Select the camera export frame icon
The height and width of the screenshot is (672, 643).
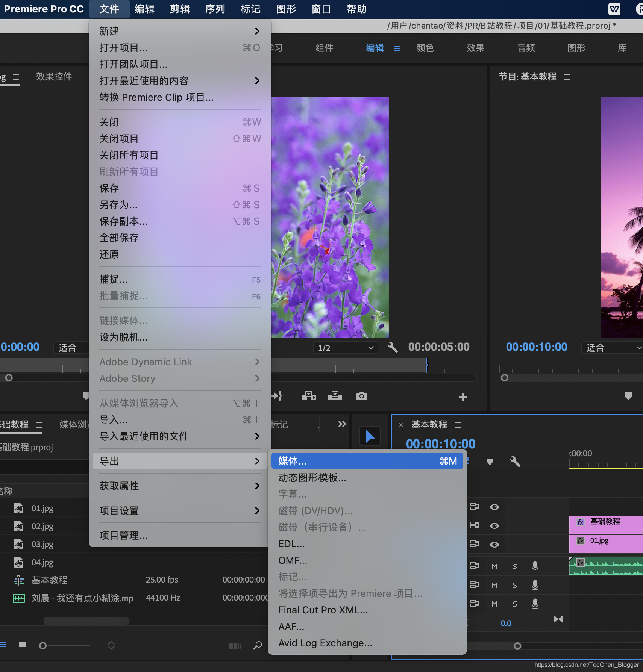pyautogui.click(x=361, y=395)
